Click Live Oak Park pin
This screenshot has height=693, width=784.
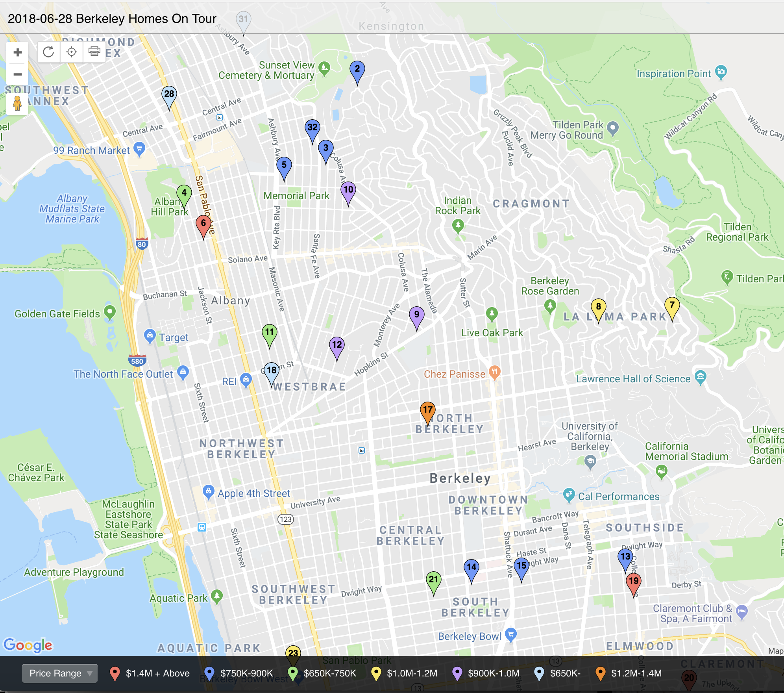coord(492,315)
